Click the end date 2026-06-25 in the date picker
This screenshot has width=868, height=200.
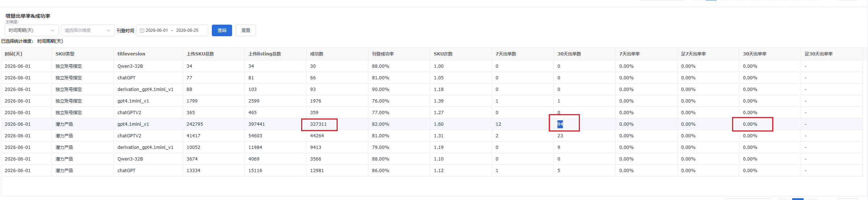[x=187, y=30]
